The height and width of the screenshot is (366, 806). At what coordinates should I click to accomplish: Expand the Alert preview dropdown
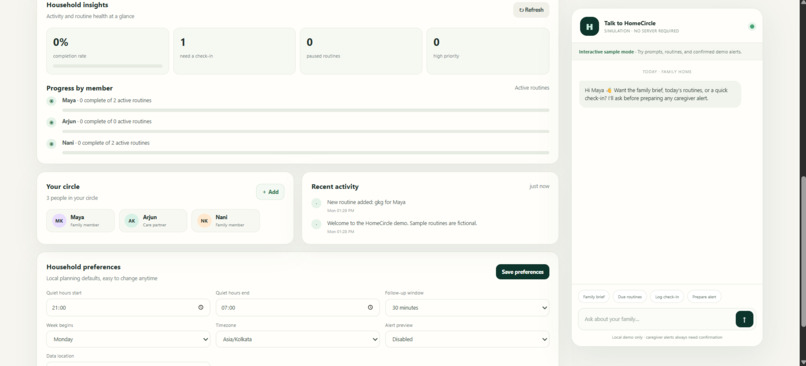[x=467, y=339]
